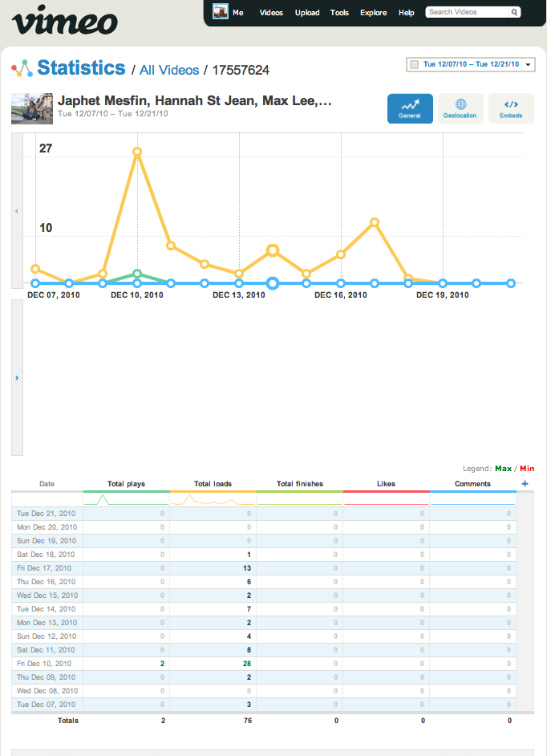
Task: Add a column with the plus icon
Action: (525, 484)
